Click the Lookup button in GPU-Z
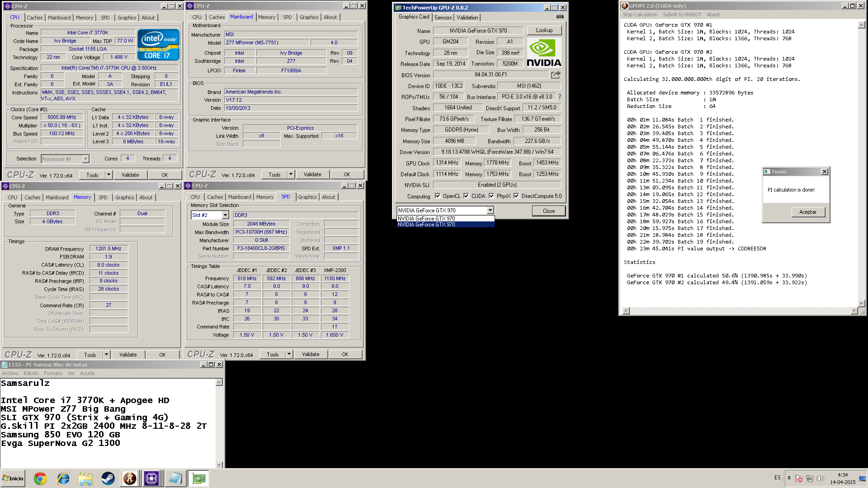Viewport: 868px width, 488px height. pyautogui.click(x=544, y=30)
